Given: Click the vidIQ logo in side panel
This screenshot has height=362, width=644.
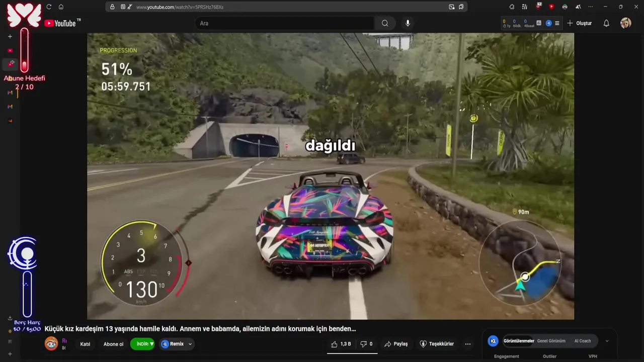Looking at the screenshot, I should (493, 341).
